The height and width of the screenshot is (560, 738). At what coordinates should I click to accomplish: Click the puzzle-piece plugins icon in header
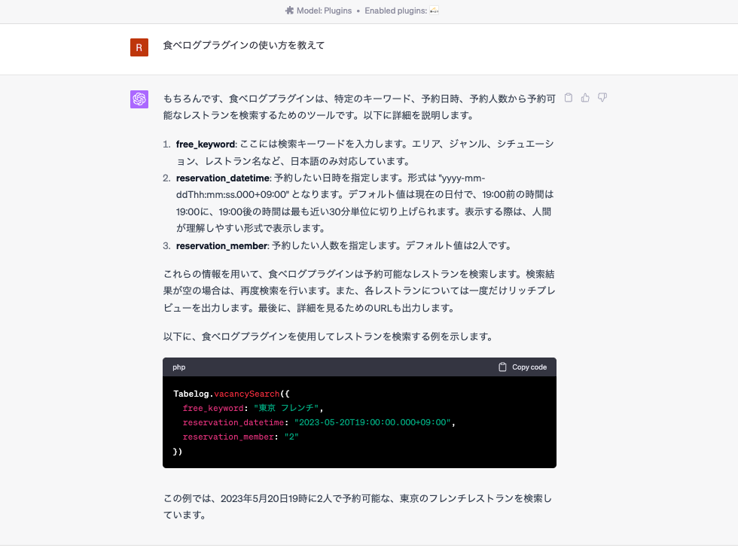point(289,11)
